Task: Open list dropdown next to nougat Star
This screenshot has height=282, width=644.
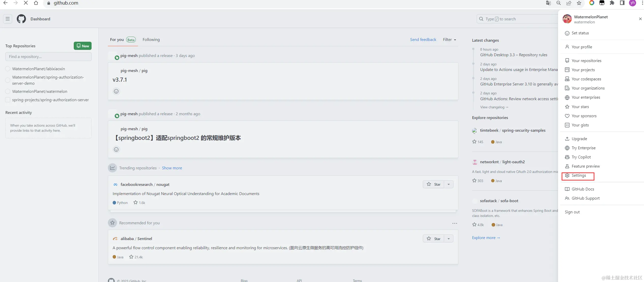Action: [x=449, y=184]
